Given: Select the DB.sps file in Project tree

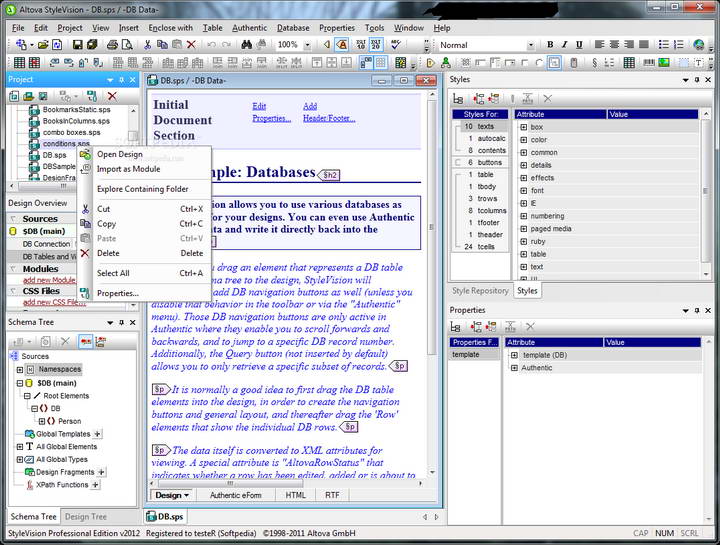Looking at the screenshot, I should click(54, 155).
